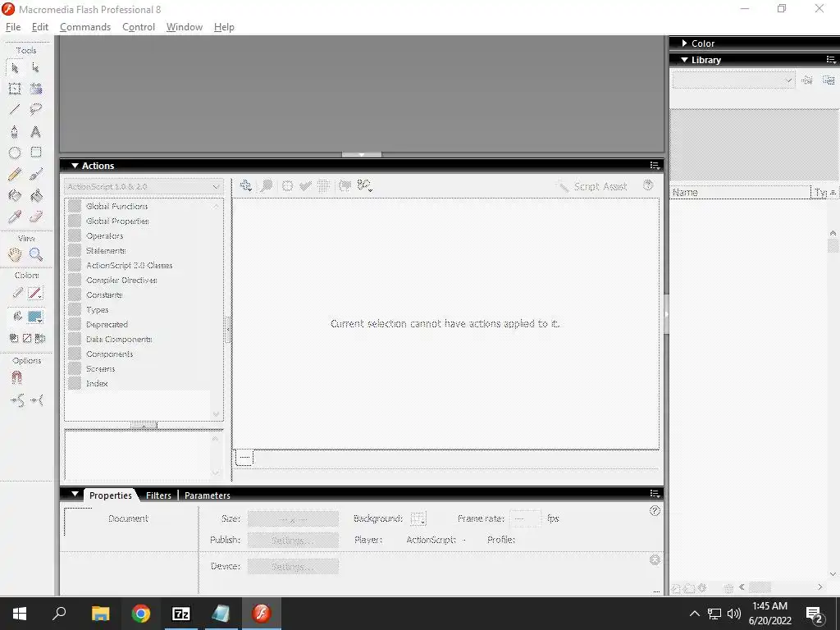The width and height of the screenshot is (840, 630).
Task: Open the Library panel options menu
Action: [831, 59]
